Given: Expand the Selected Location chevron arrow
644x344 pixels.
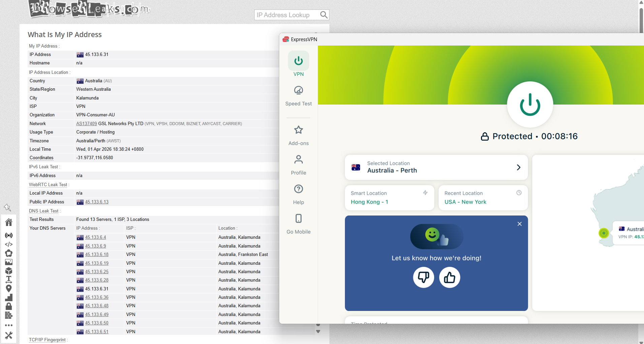Looking at the screenshot, I should (518, 167).
